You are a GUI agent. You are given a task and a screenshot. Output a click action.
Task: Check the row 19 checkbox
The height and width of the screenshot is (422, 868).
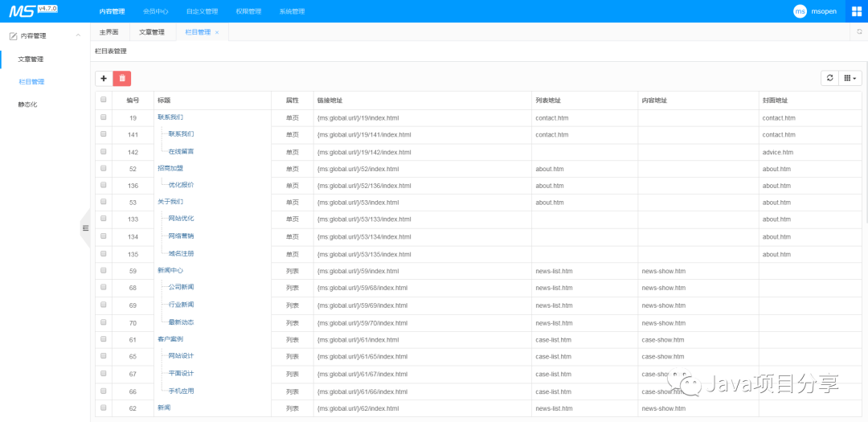(x=103, y=117)
